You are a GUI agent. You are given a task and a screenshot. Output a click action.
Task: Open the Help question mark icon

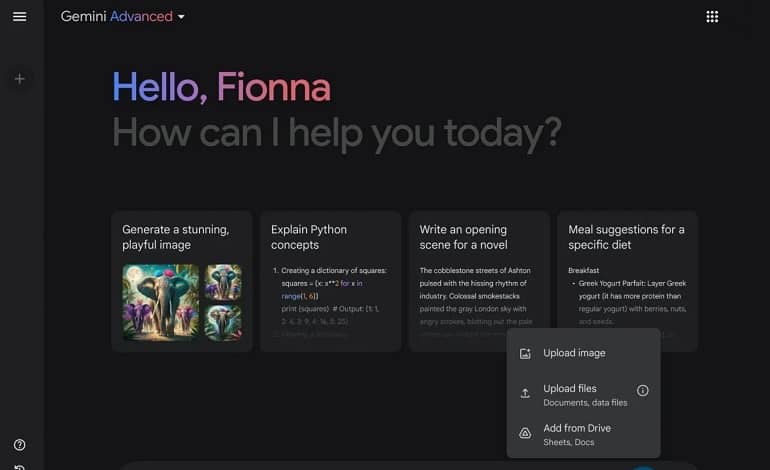coord(20,445)
